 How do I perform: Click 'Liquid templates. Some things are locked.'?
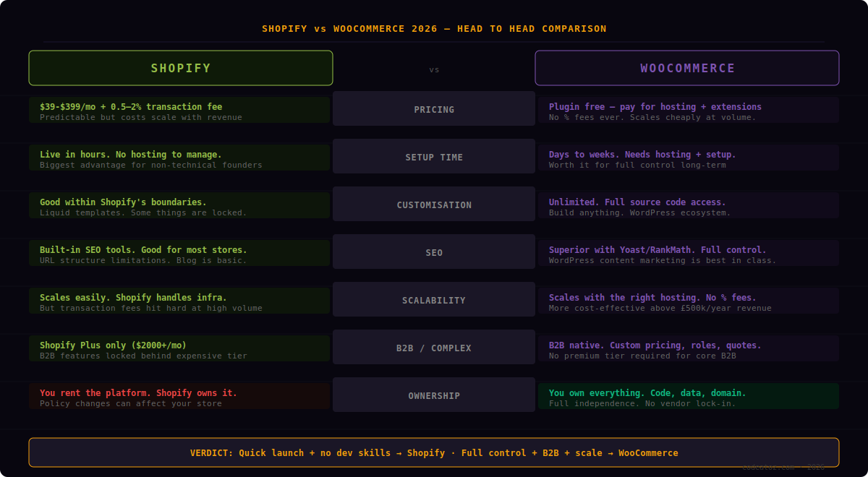[x=143, y=212]
